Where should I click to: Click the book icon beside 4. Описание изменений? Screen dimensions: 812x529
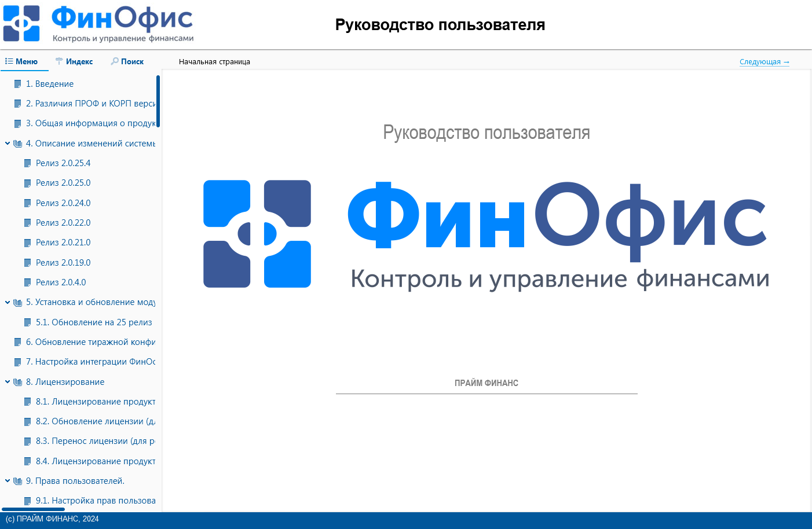[18, 144]
